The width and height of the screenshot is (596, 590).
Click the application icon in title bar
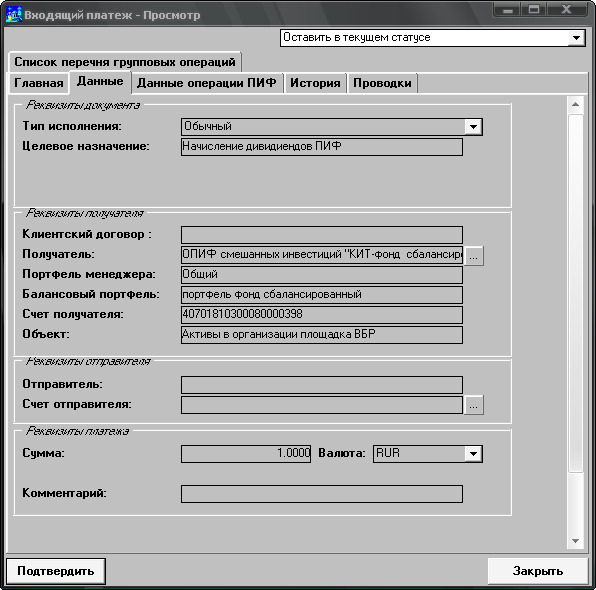[x=14, y=15]
